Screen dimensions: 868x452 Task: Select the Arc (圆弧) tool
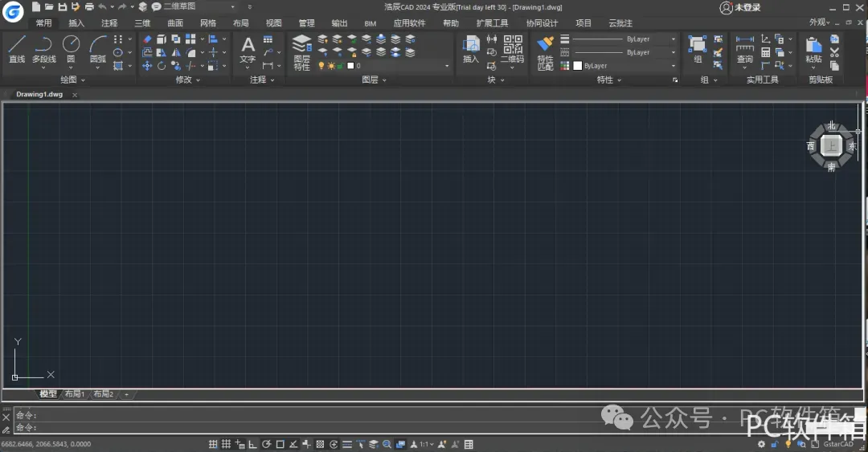[x=98, y=49]
